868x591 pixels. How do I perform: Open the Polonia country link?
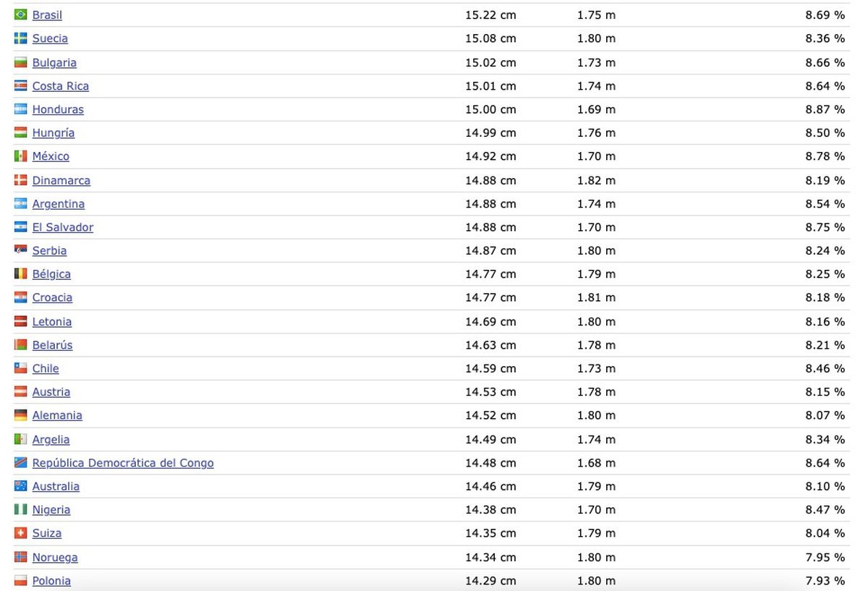(51, 581)
